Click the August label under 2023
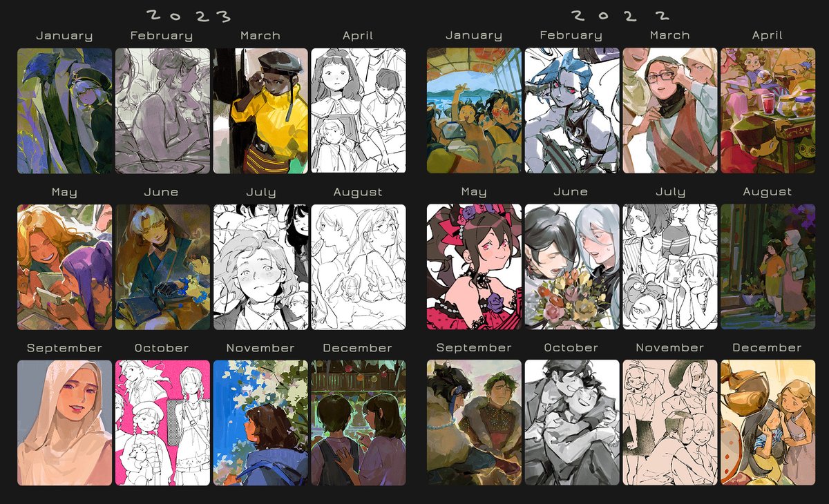The height and width of the screenshot is (504, 829). click(x=359, y=193)
